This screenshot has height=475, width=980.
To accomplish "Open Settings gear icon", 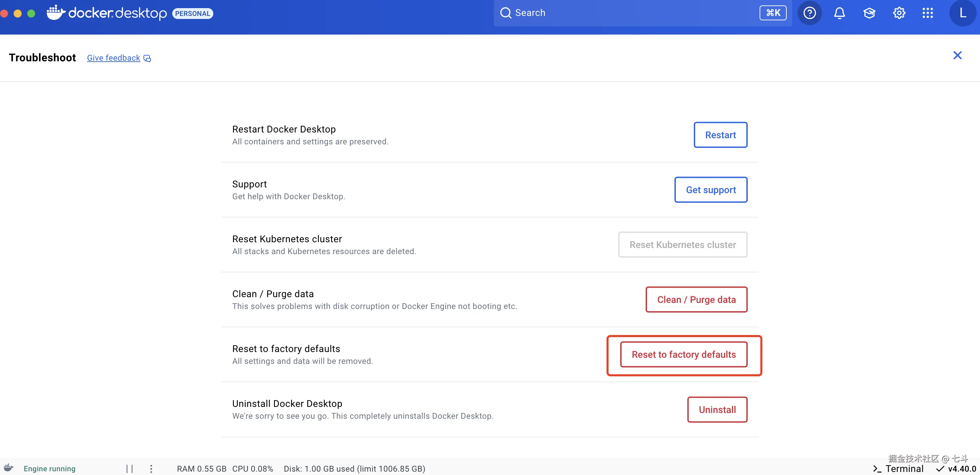I will pos(899,13).
